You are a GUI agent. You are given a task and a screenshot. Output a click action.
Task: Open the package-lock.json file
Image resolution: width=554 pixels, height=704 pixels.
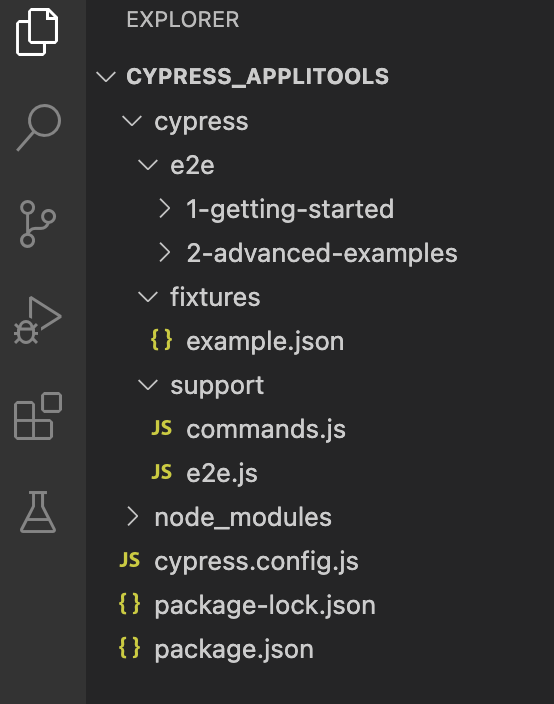pyautogui.click(x=265, y=606)
